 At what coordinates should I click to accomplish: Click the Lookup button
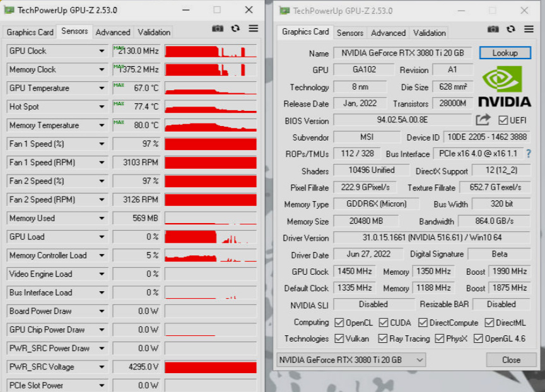pos(505,53)
